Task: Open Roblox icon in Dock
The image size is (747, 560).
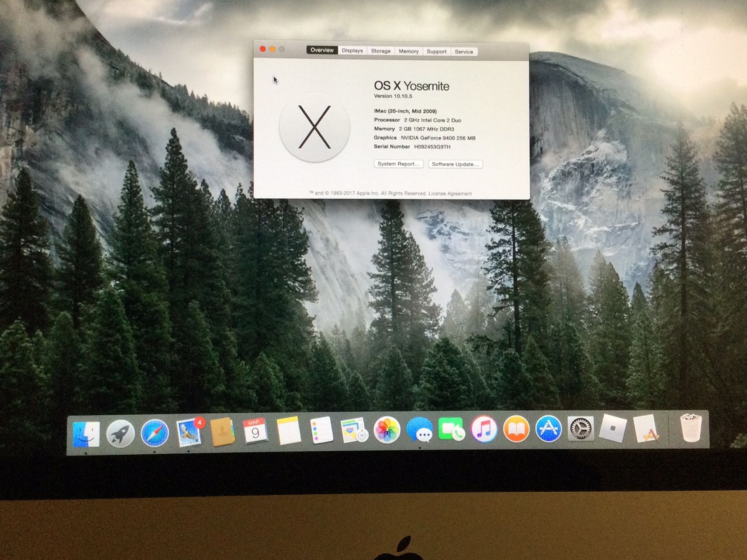Action: tap(613, 428)
